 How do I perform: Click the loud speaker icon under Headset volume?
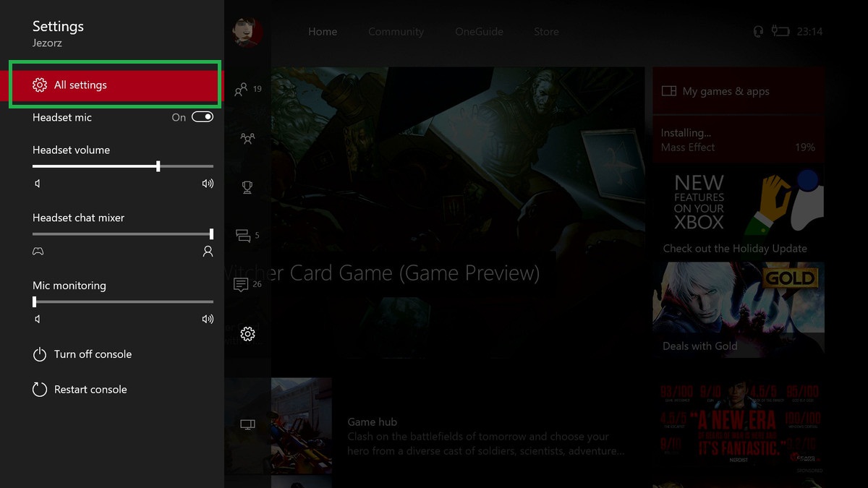click(x=208, y=184)
